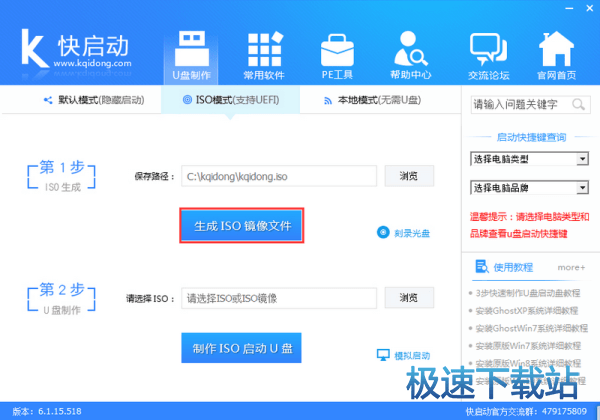Open the 帮助中心 help center
The image size is (600, 420).
[410, 56]
